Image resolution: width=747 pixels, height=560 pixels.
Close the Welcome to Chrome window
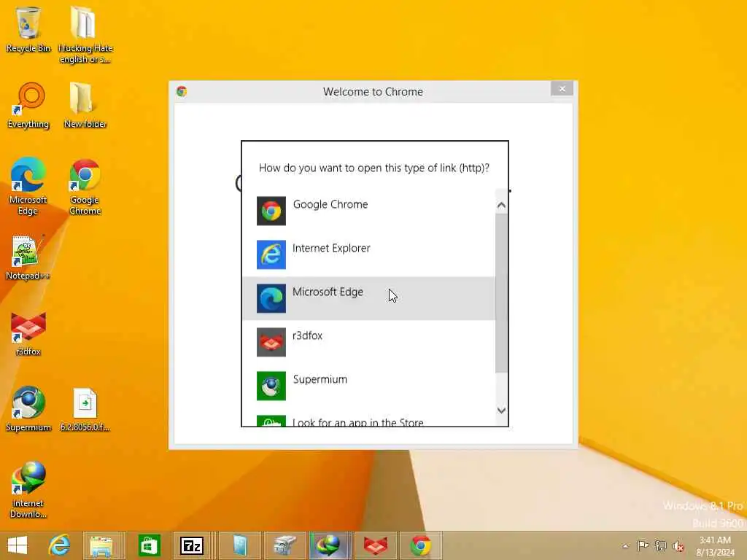point(562,88)
